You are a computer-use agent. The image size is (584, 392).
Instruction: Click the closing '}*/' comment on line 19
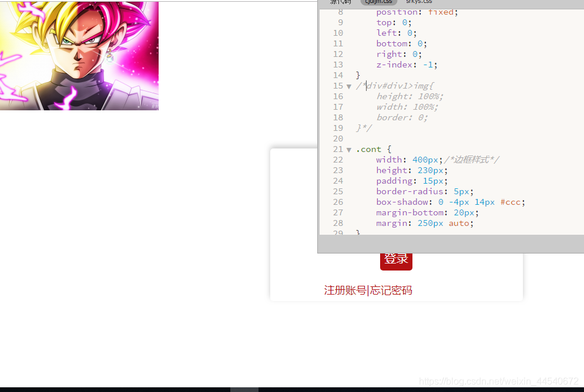click(364, 129)
